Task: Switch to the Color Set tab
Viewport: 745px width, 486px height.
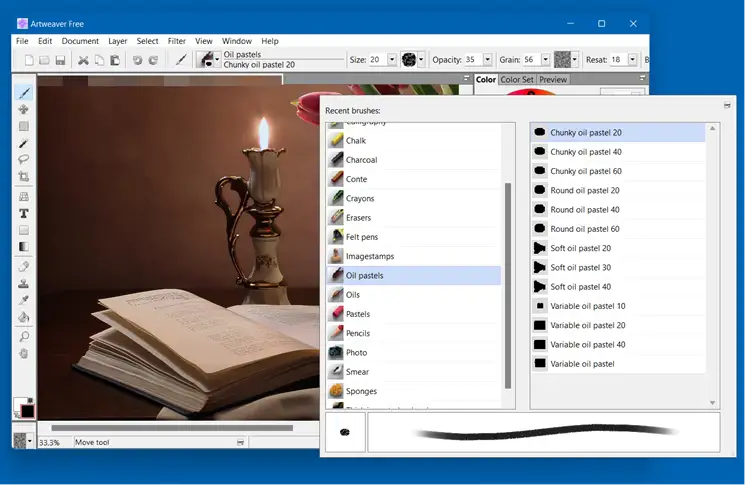Action: [517, 79]
